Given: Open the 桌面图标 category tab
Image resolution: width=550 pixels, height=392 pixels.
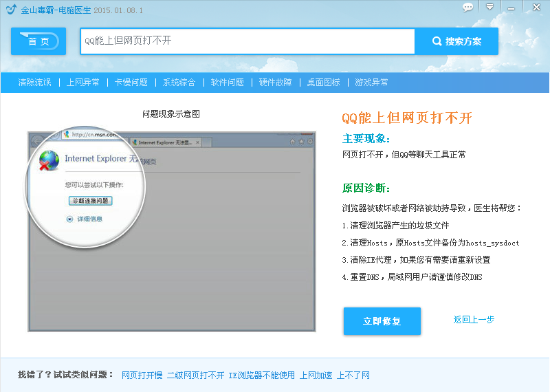Looking at the screenshot, I should (323, 83).
